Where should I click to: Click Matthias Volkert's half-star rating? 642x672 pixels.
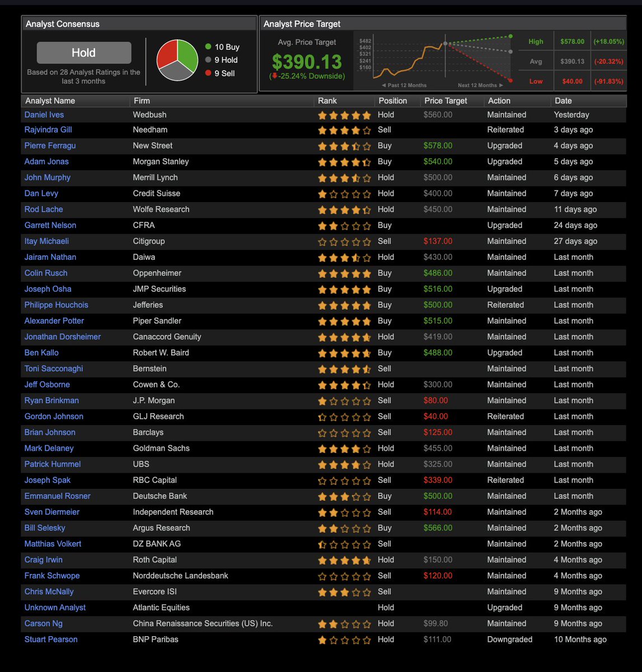click(344, 545)
